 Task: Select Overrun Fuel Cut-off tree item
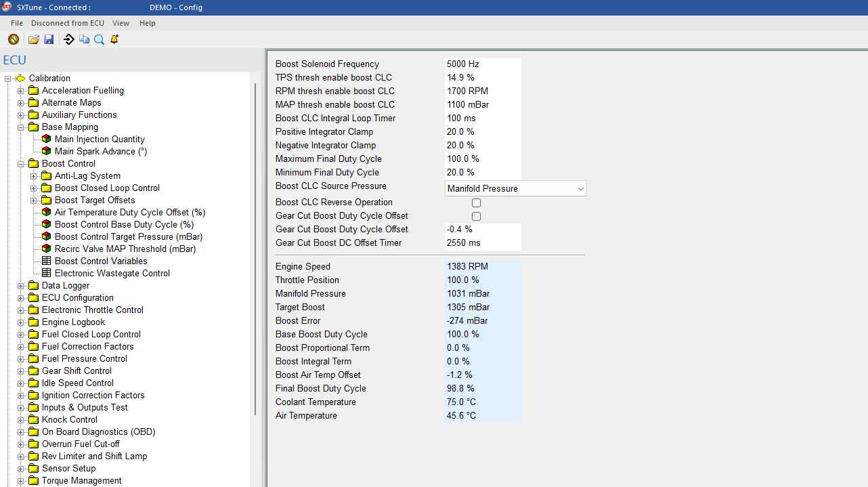81,444
